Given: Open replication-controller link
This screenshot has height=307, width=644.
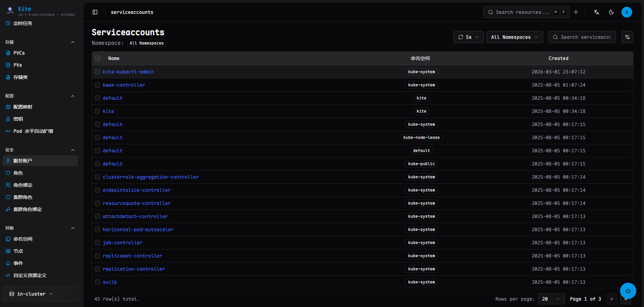Looking at the screenshot, I should pyautogui.click(x=134, y=269).
